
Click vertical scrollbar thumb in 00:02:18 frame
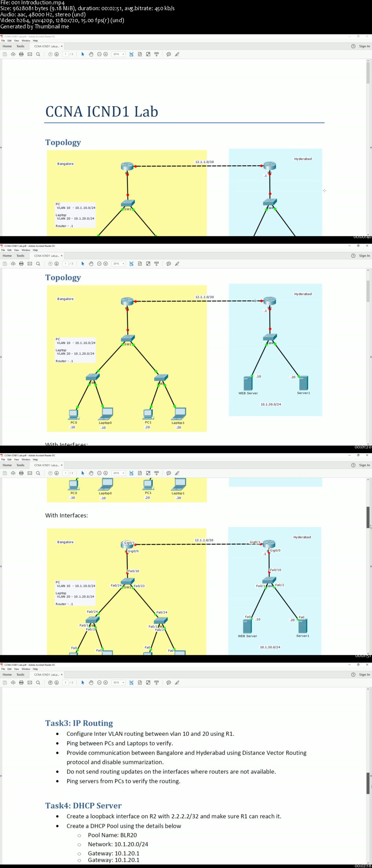[x=368, y=783]
